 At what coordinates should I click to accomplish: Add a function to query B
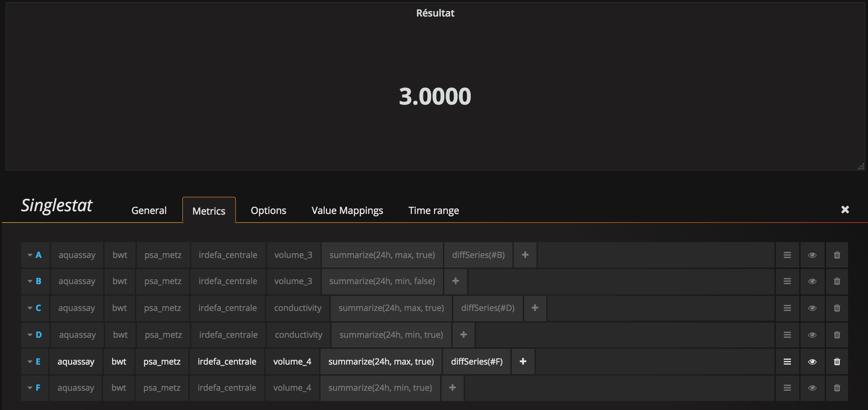coord(456,281)
